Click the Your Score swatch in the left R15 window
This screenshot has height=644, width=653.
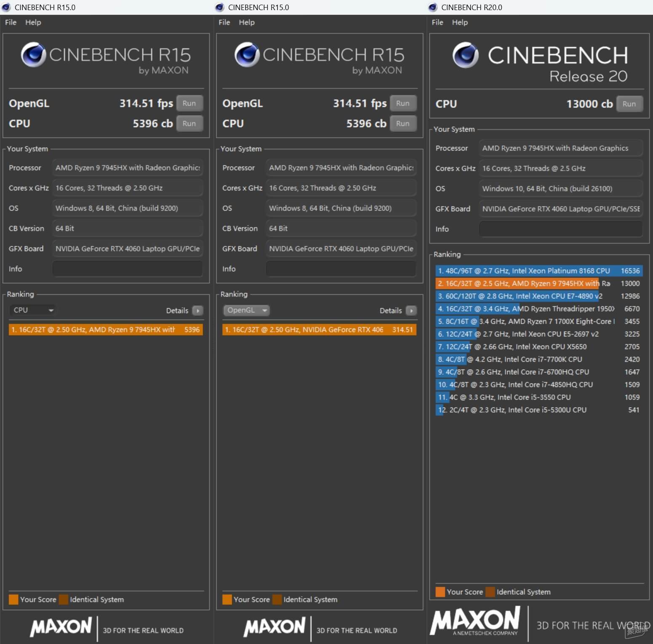[13, 599]
